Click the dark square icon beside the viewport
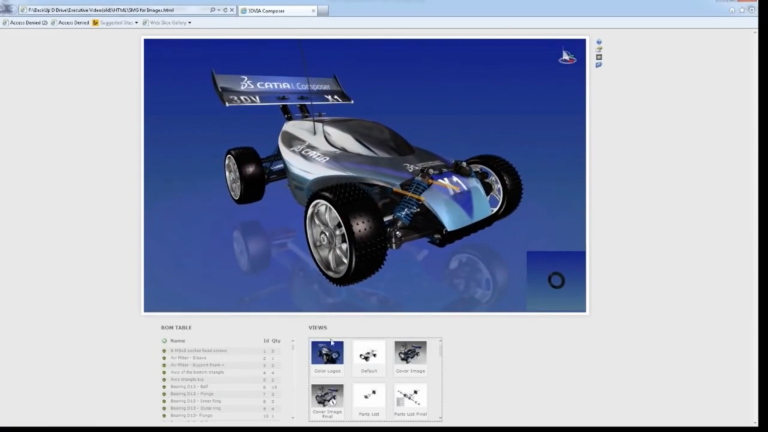 pos(599,57)
